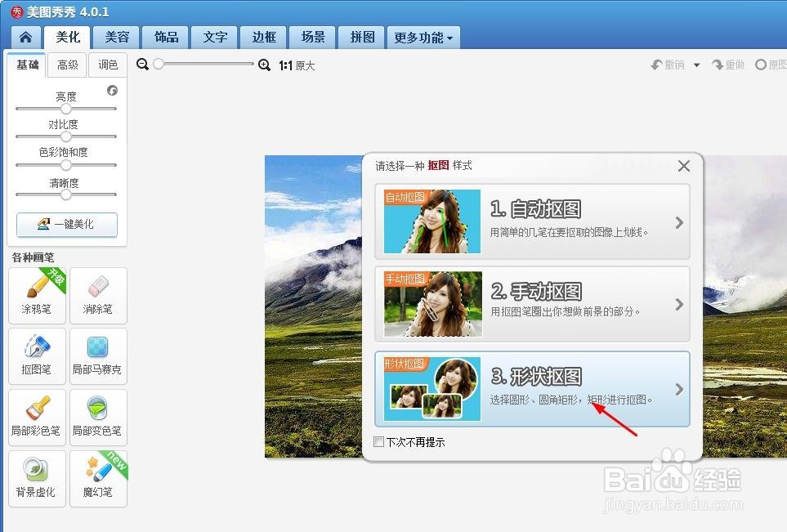Select the 背景虚化 background blur tool
This screenshot has height=532, width=787.
tap(37, 479)
